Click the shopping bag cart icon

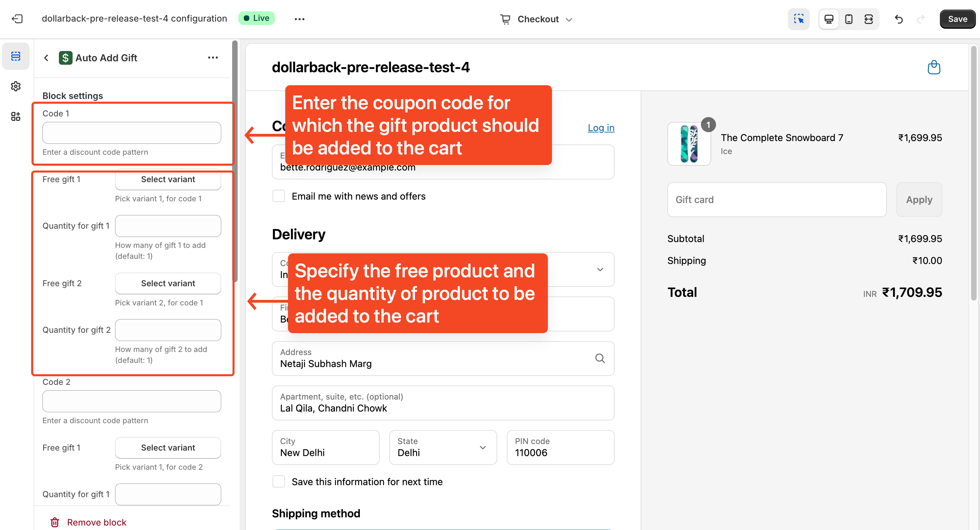point(934,67)
